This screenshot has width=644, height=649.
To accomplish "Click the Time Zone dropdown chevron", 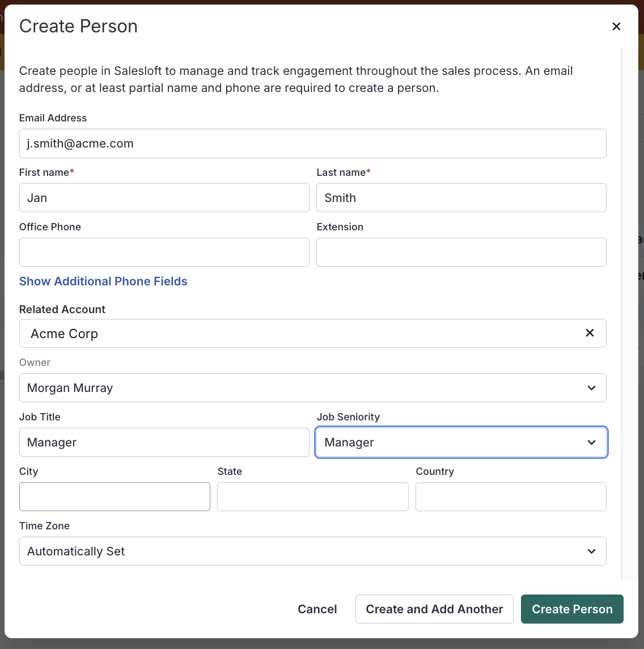I will pos(591,551).
